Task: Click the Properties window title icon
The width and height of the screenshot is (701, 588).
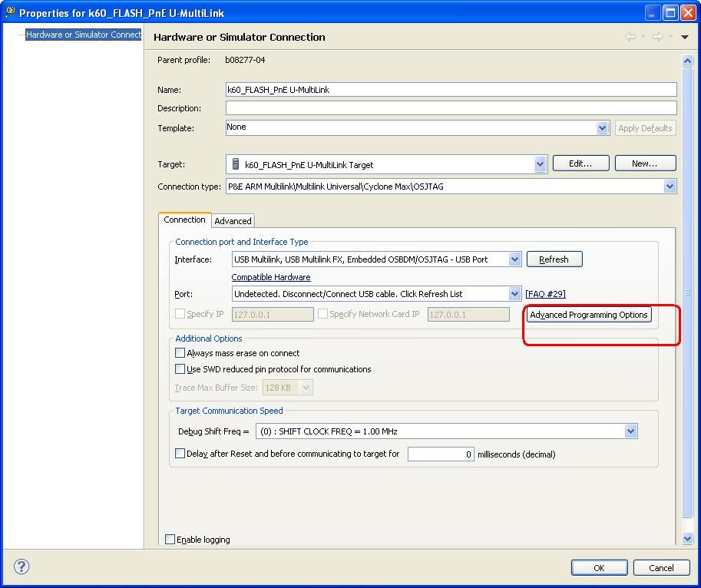Action: tap(10, 12)
